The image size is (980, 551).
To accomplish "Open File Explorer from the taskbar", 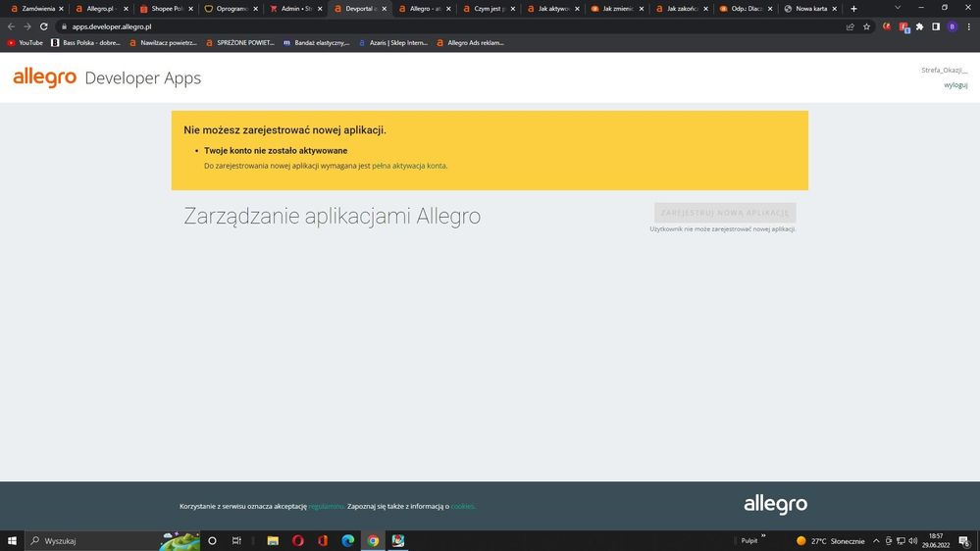I will 273,540.
